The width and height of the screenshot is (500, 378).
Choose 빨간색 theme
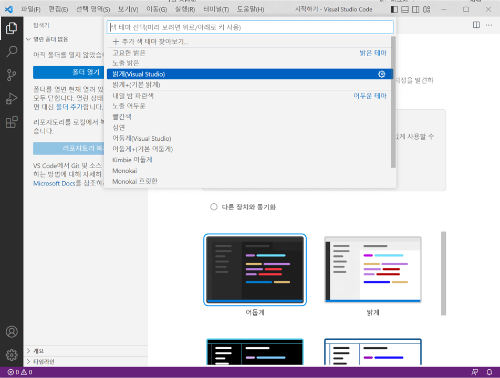click(x=250, y=117)
